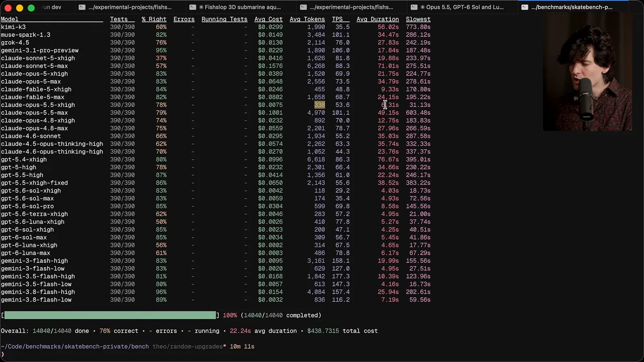Click the yellow minimize window button
Image resolution: width=644 pixels, height=362 pixels.
(x=19, y=8)
